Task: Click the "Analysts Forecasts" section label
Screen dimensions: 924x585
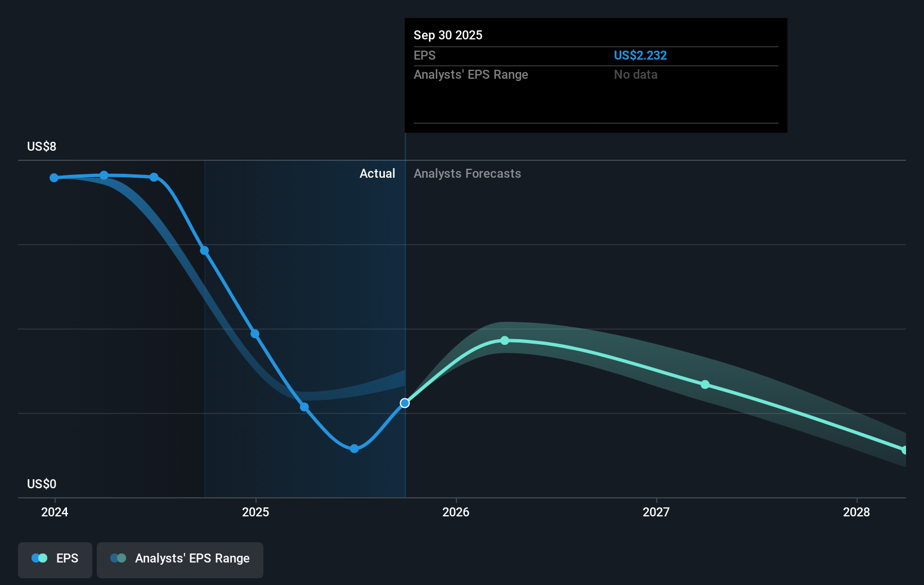Action: 467,174
